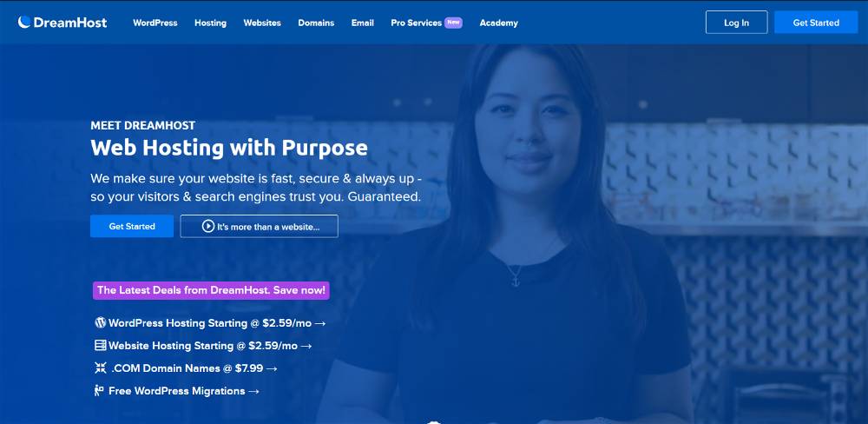Click the arrows icon beside .COM Domain Names
The width and height of the screenshot is (868, 424).
[100, 368]
